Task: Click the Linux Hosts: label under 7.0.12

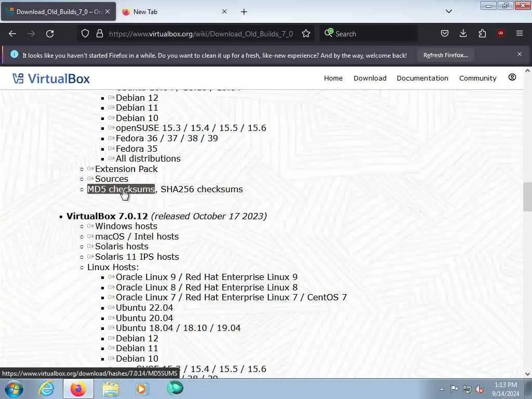Action: tap(113, 267)
